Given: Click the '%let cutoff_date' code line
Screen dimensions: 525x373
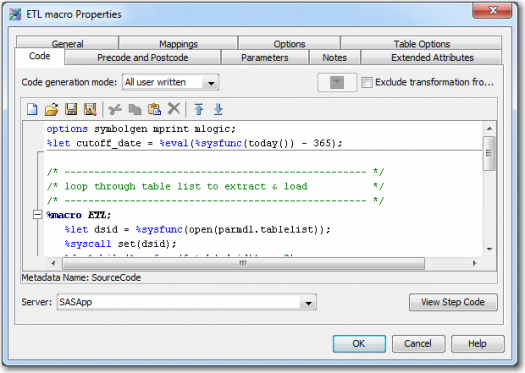Looking at the screenshot, I should (x=194, y=143).
